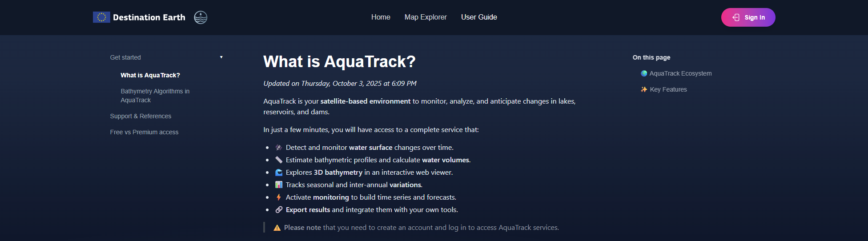Select User Guide in the top navigation
This screenshot has width=868, height=241.
click(x=479, y=17)
